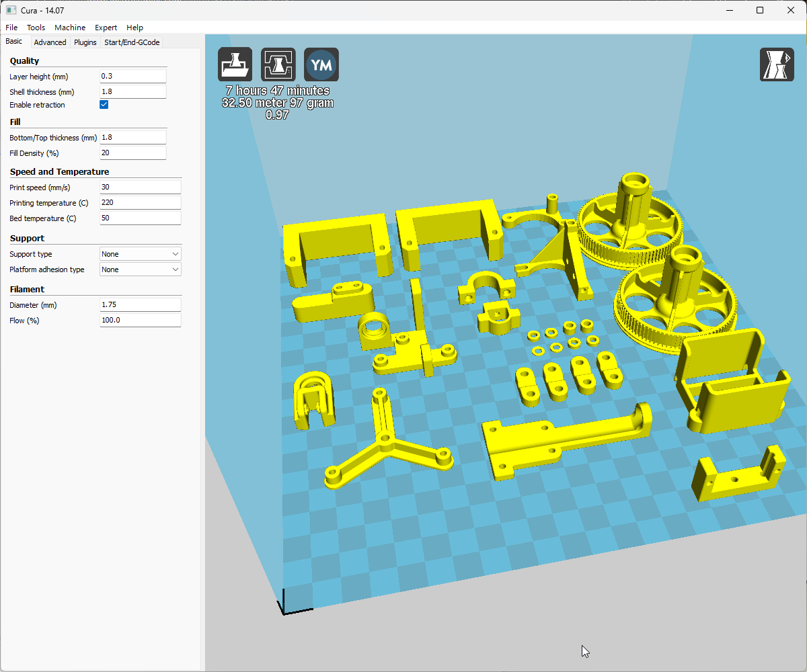Image resolution: width=807 pixels, height=672 pixels.
Task: Click the Shell thickness input field
Action: (x=132, y=91)
